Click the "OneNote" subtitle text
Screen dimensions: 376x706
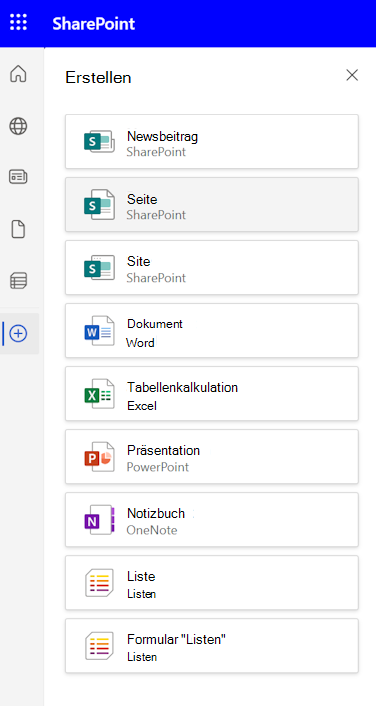(152, 530)
